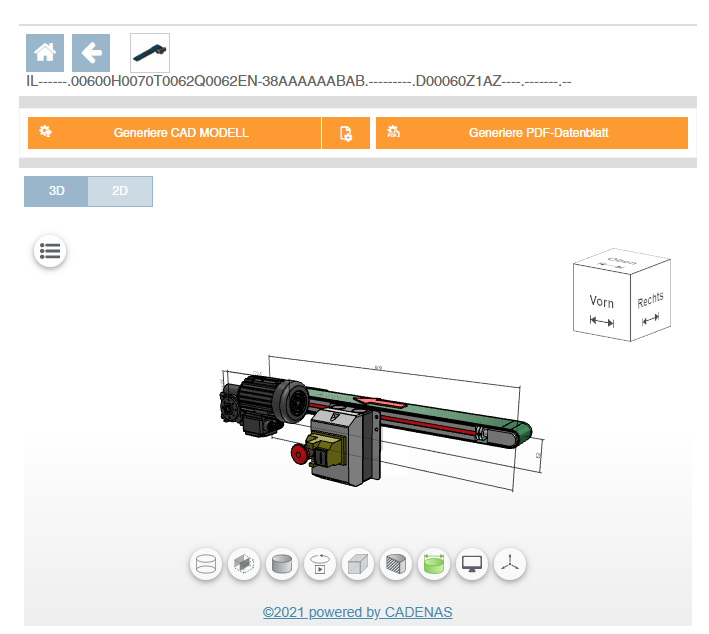Open the ©2021 powered by CADENAS link
The width and height of the screenshot is (709, 634).
pos(357,612)
